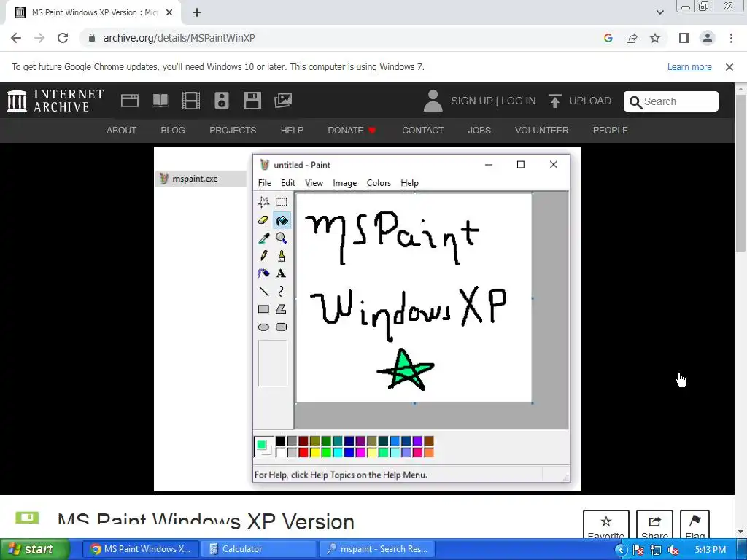
Task: Open the VOLUNTEER navigation link
Action: (541, 130)
